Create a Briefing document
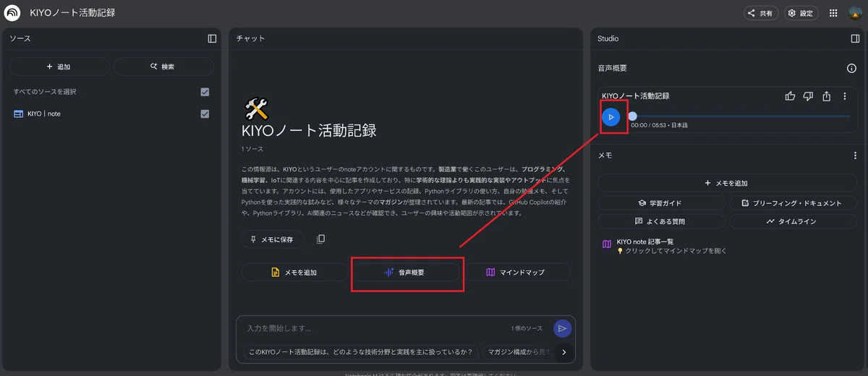 coord(791,203)
